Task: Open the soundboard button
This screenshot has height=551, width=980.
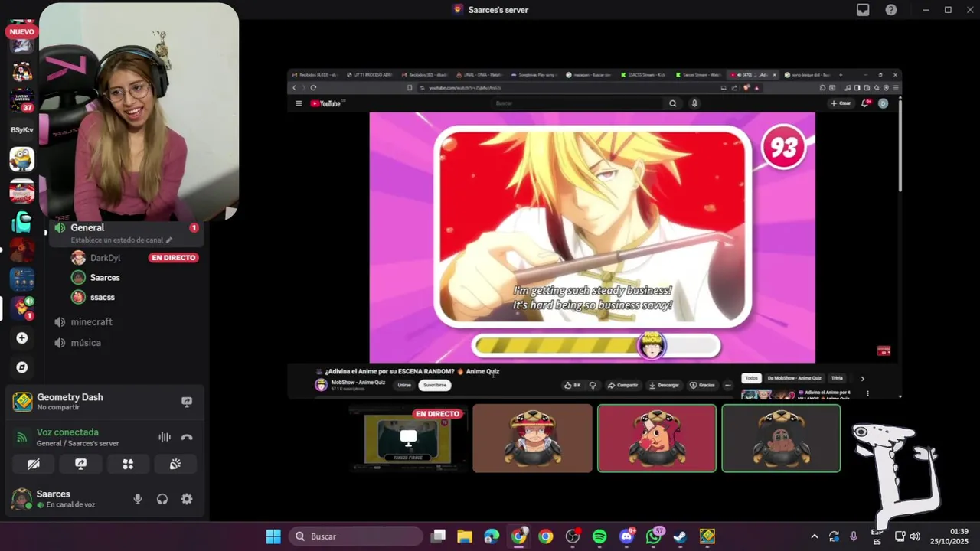Action: tap(175, 464)
